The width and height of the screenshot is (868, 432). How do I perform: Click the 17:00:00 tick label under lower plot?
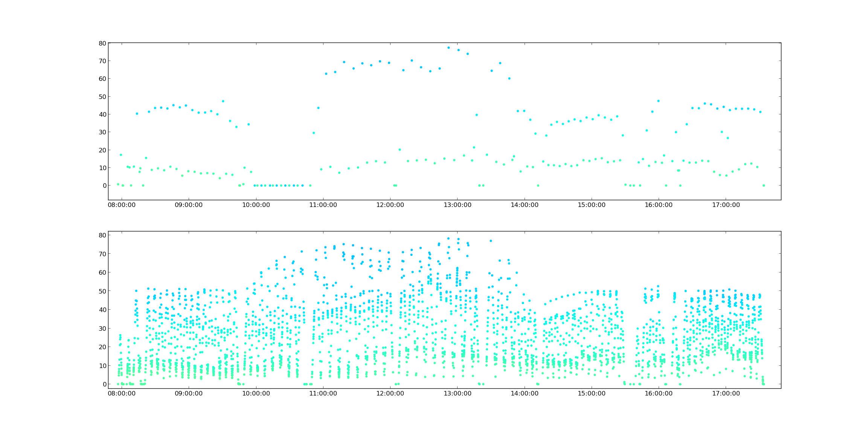point(726,394)
